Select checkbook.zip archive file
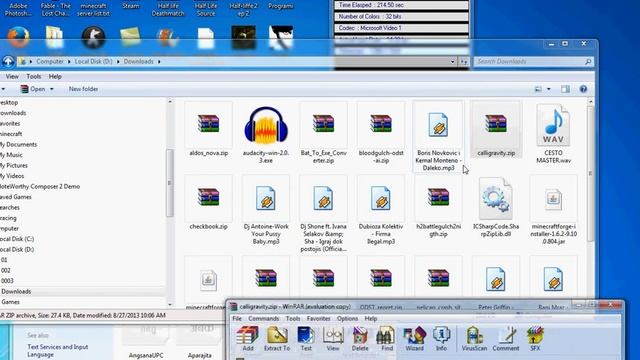This screenshot has height=360, width=640. [x=209, y=203]
